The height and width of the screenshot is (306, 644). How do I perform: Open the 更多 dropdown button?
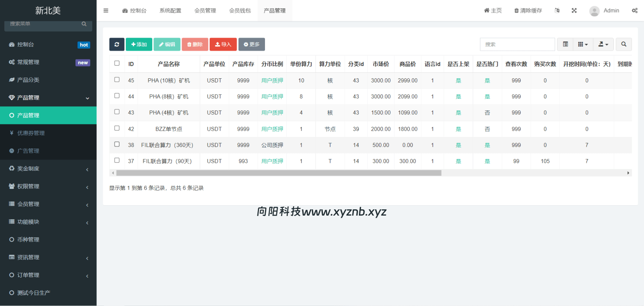[x=252, y=44]
